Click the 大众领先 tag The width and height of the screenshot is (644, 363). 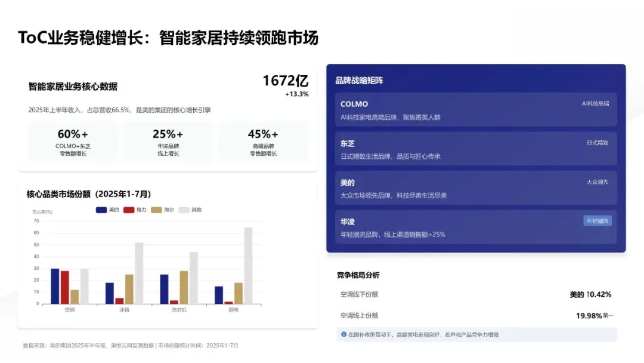tap(597, 181)
